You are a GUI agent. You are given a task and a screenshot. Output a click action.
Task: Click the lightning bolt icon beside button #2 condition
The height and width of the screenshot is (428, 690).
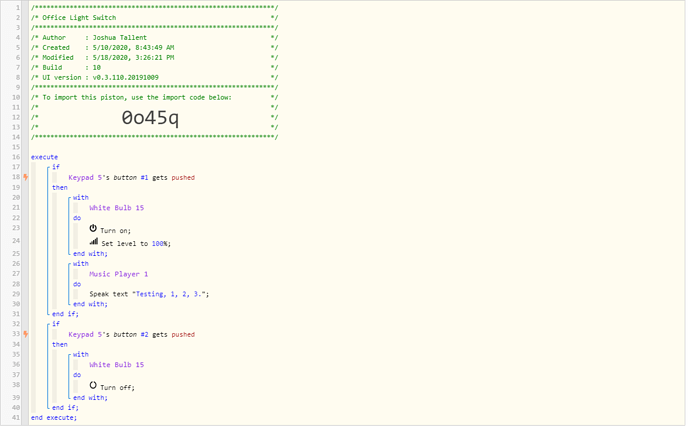tap(26, 334)
